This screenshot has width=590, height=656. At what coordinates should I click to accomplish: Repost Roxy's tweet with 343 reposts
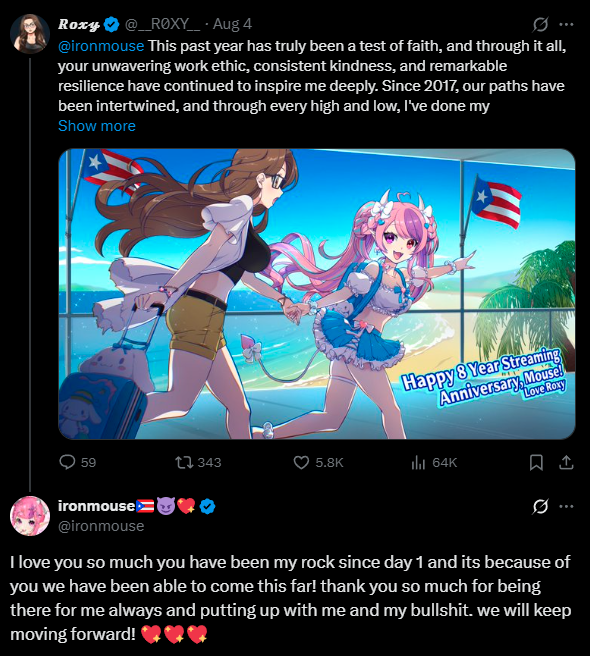pos(184,462)
